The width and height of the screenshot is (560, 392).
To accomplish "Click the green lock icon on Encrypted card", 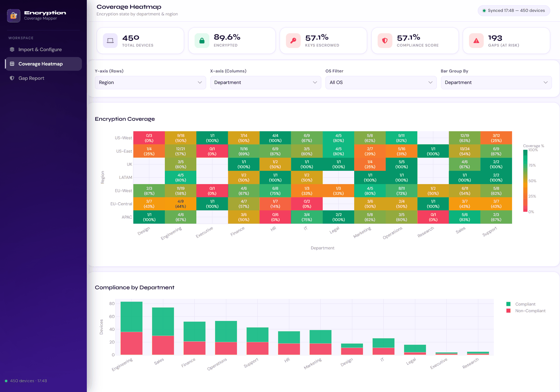I will point(202,41).
